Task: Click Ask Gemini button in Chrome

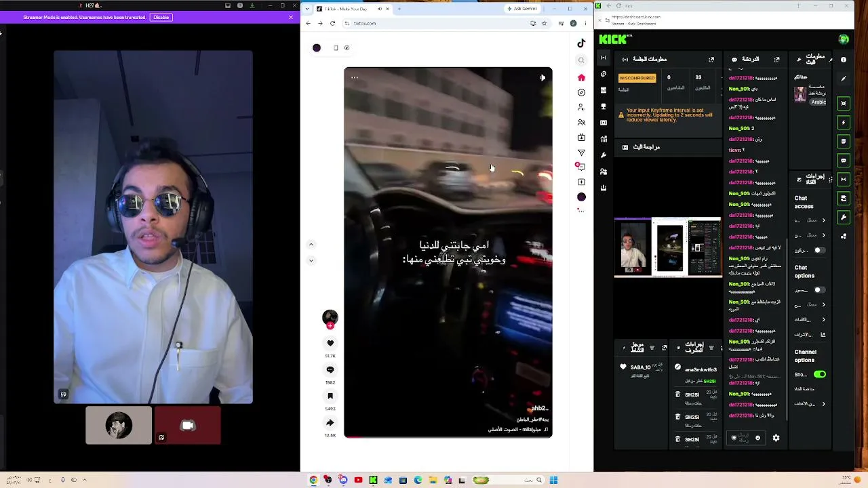Action: (x=522, y=9)
